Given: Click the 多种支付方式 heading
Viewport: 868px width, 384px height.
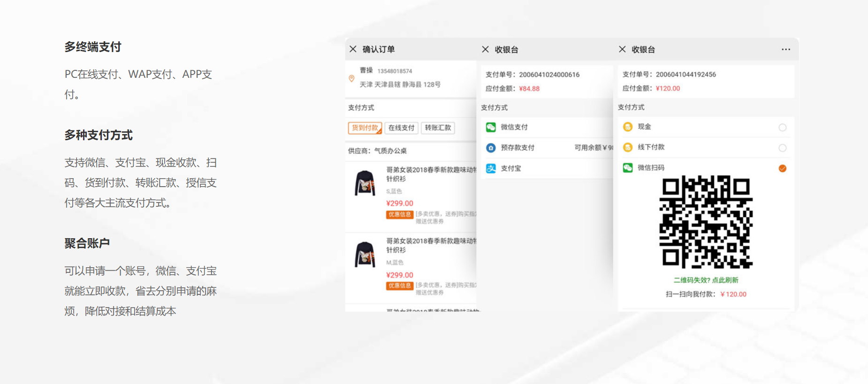Looking at the screenshot, I should coord(99,135).
